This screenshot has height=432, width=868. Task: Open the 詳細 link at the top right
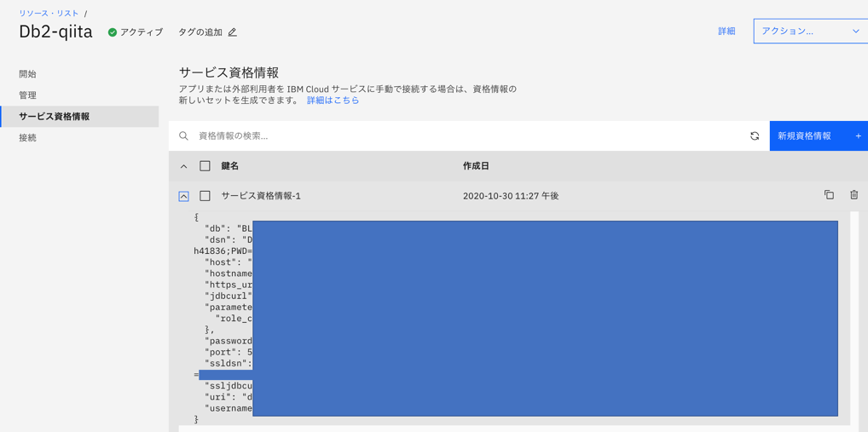point(726,32)
